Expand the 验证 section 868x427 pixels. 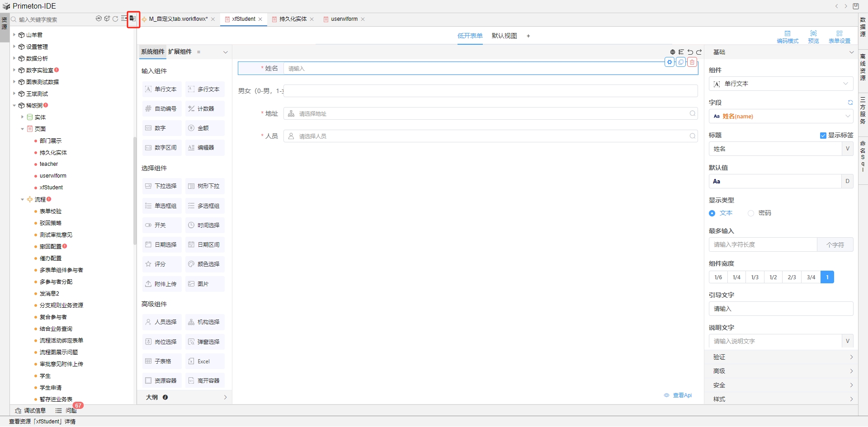[x=781, y=357]
